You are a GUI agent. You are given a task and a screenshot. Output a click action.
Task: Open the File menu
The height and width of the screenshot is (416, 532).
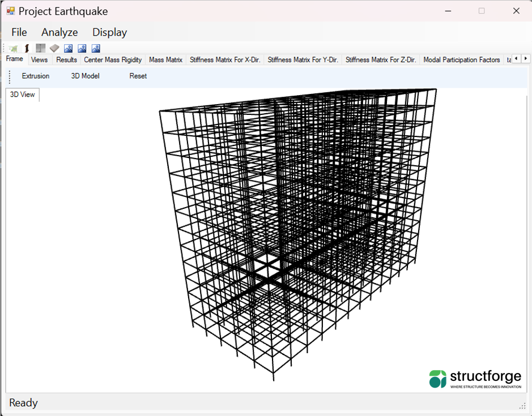[x=19, y=32]
